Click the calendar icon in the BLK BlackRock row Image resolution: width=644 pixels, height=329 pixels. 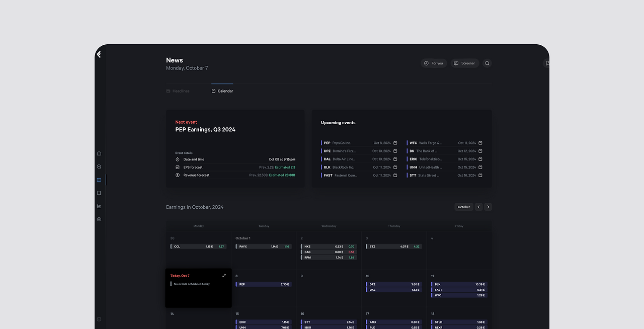pos(395,167)
